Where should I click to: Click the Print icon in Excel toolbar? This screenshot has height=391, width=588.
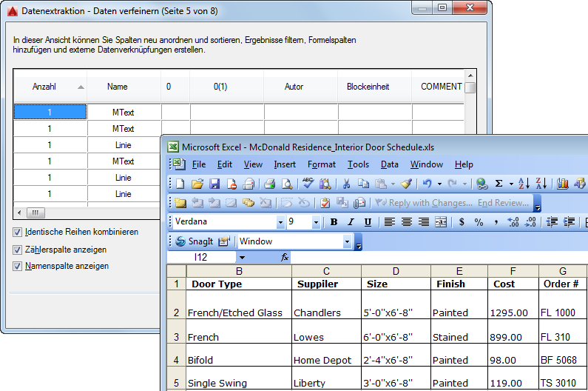pos(269,184)
